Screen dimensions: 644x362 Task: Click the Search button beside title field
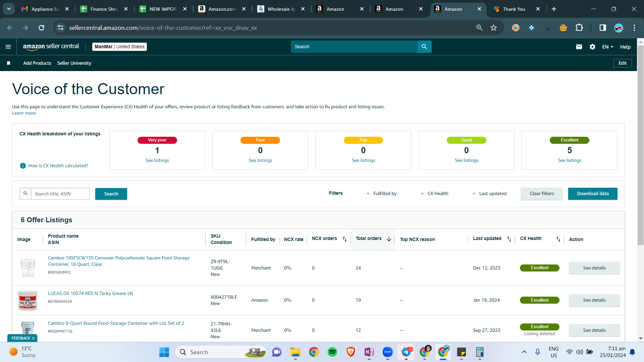point(111,194)
